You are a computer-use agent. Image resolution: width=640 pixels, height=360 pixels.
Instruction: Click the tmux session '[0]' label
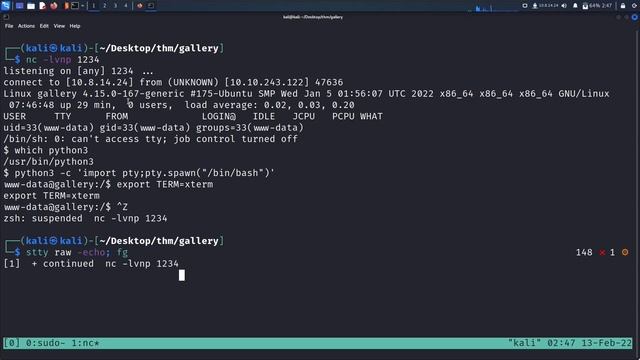coord(11,343)
